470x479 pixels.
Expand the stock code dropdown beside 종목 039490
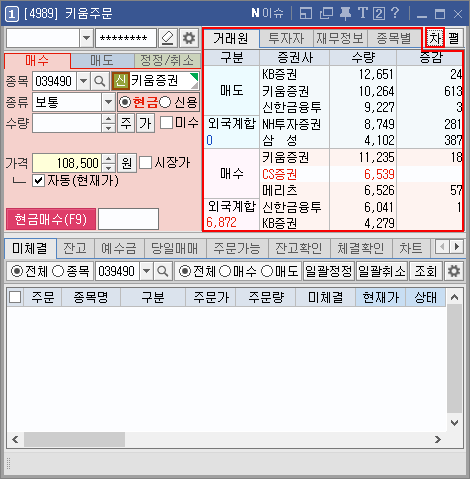[84, 81]
